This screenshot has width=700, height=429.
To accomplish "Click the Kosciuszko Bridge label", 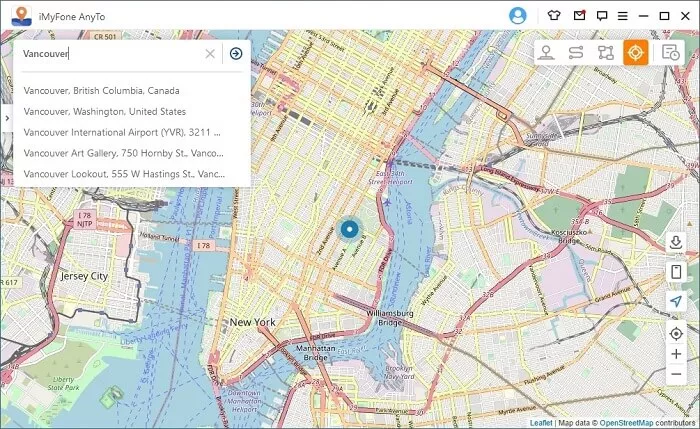I will click(x=571, y=236).
